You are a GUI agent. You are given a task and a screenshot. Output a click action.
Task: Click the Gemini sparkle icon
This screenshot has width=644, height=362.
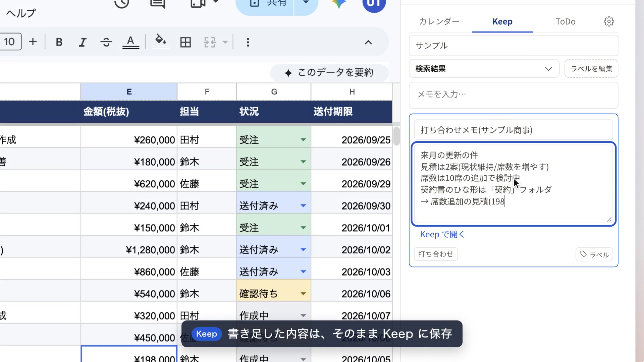tap(339, 3)
